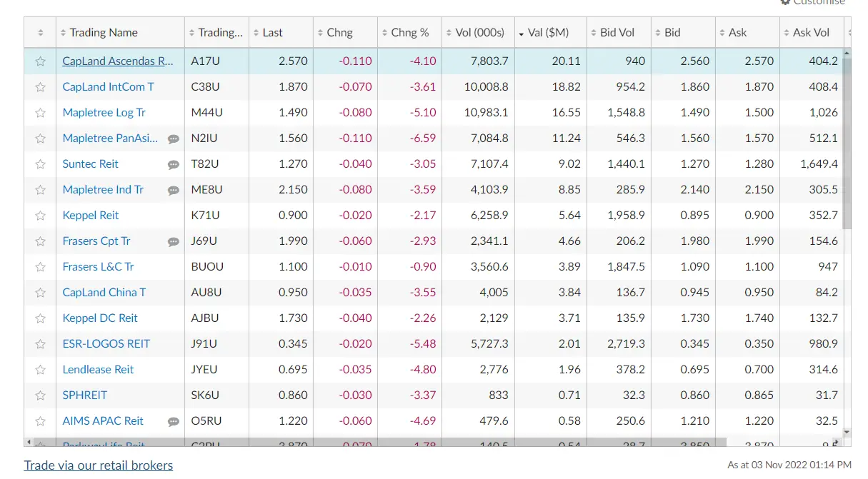Toggle the star next to Mapletree PanAsia
This screenshot has width=868, height=479.
(x=40, y=138)
